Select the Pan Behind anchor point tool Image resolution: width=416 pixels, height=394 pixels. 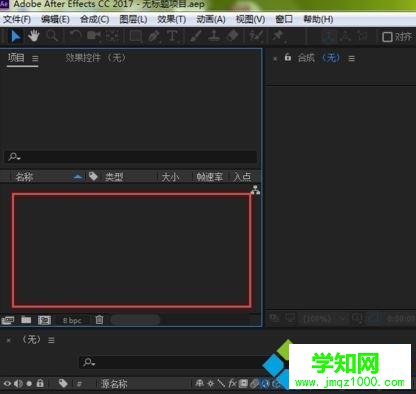click(112, 36)
